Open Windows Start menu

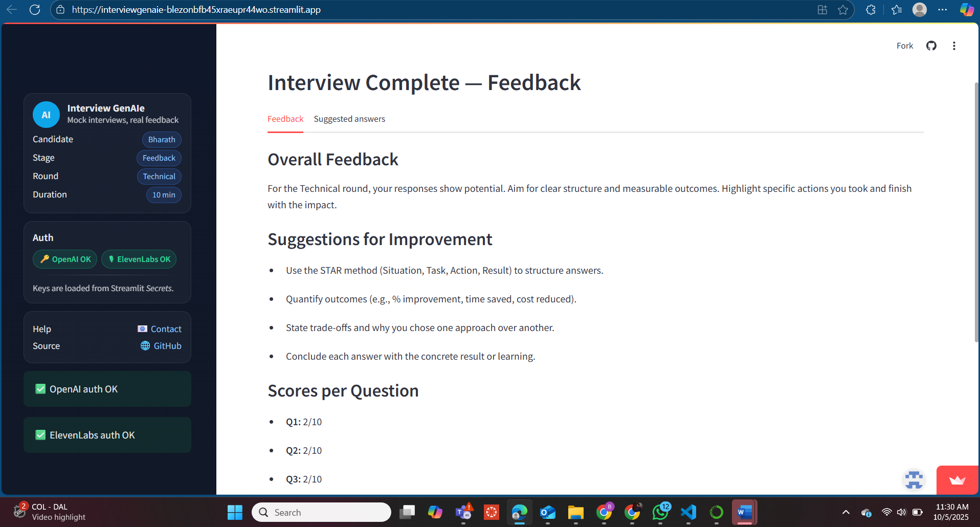coord(235,512)
